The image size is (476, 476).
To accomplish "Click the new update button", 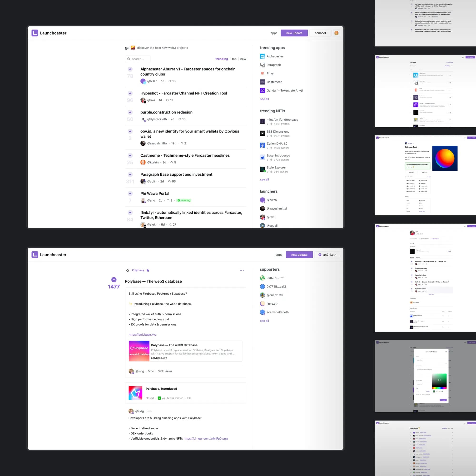I will pyautogui.click(x=295, y=33).
